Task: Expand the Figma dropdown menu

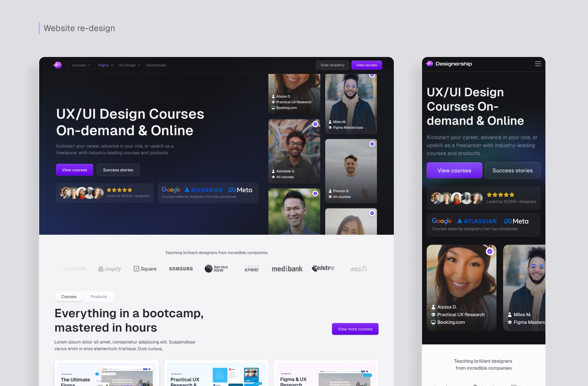Action: [106, 65]
